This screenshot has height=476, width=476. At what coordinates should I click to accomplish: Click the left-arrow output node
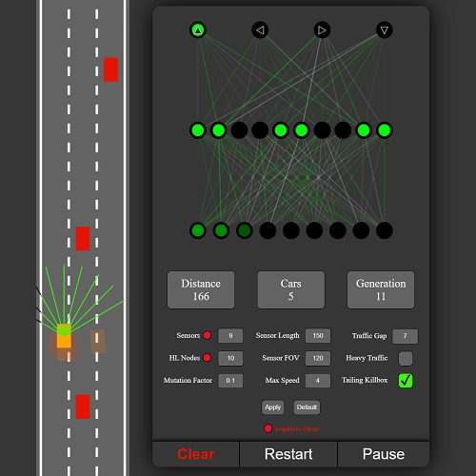click(260, 30)
